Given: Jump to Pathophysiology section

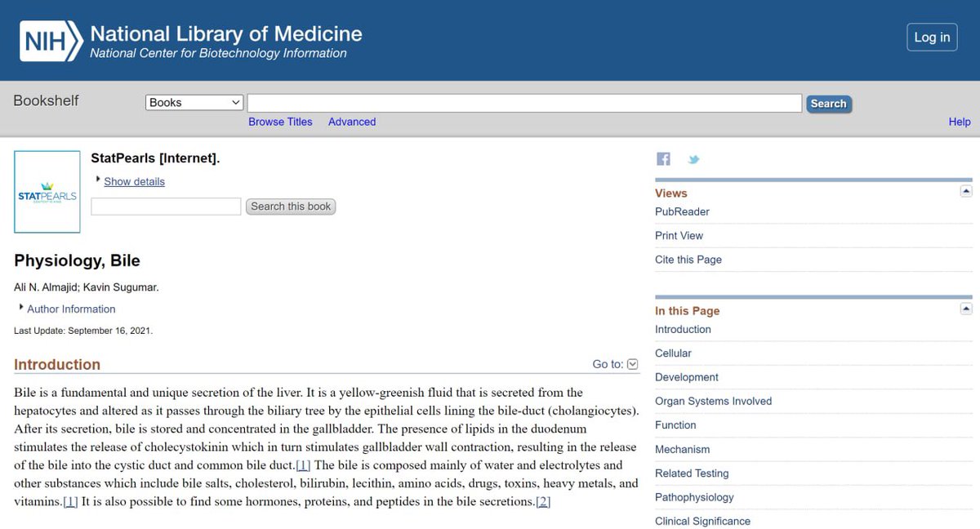Looking at the screenshot, I should pos(694,497).
